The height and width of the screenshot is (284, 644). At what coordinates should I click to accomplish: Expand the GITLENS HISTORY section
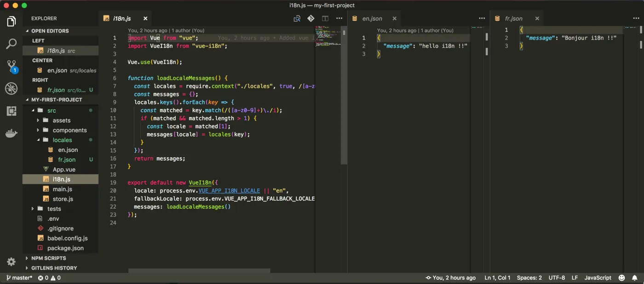[54, 268]
